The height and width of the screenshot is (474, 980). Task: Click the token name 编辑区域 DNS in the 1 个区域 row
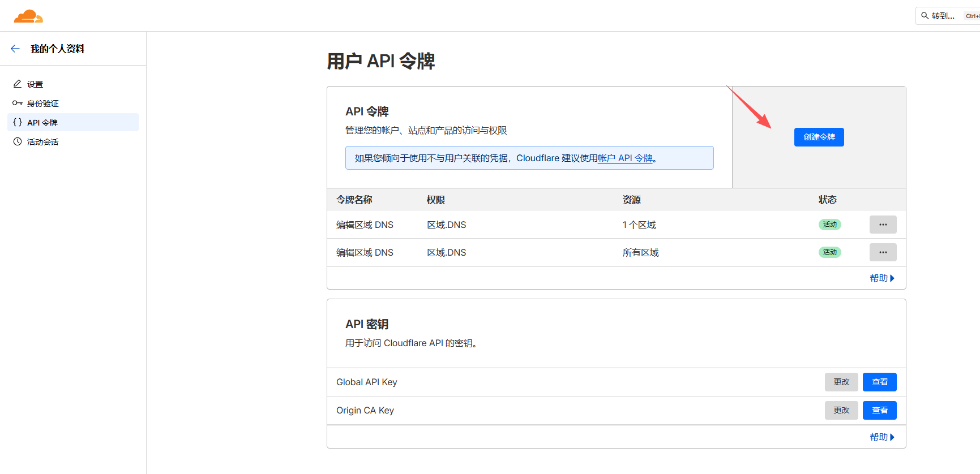point(365,225)
